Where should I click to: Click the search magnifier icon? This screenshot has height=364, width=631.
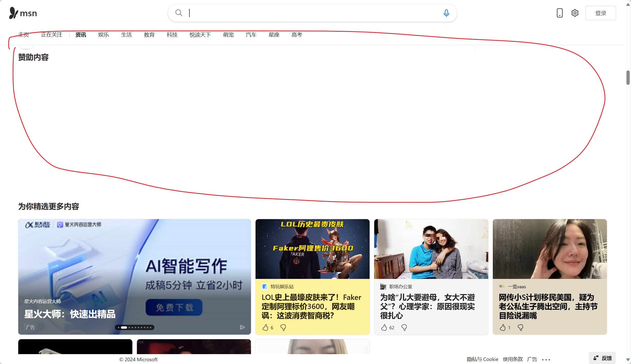179,13
